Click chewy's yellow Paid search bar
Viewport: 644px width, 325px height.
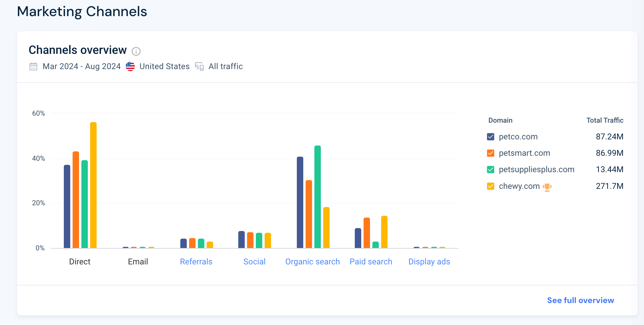(x=384, y=232)
